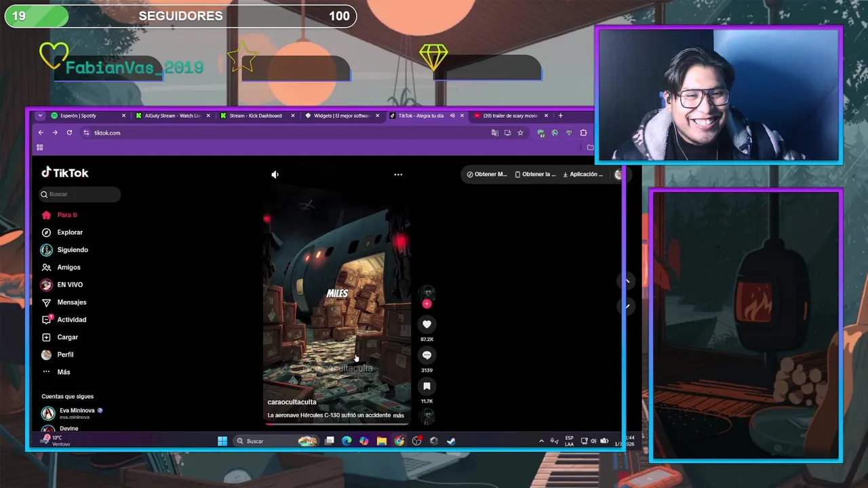Save the video with bookmark icon
868x488 pixels.
[x=427, y=386]
